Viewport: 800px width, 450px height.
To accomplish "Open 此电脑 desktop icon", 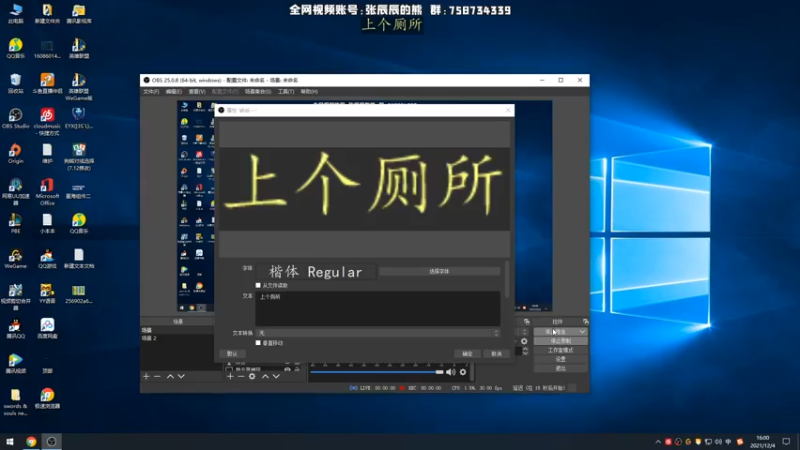I will point(15,13).
